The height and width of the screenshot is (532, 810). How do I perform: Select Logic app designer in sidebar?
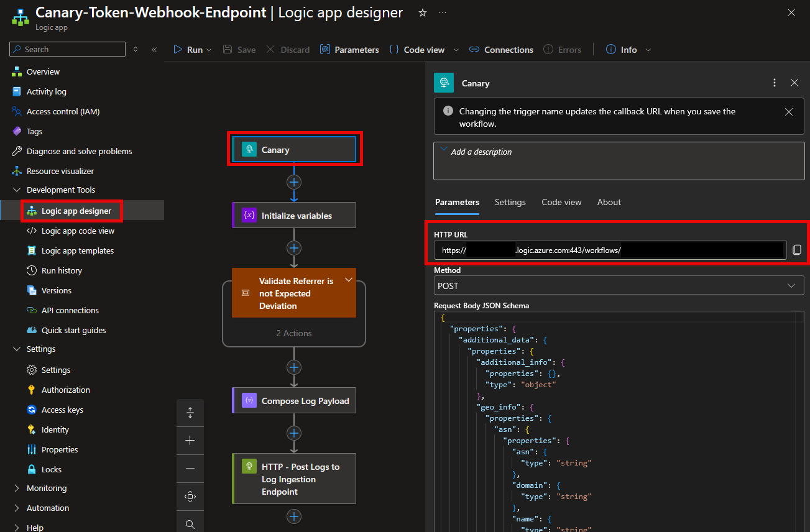coord(76,211)
